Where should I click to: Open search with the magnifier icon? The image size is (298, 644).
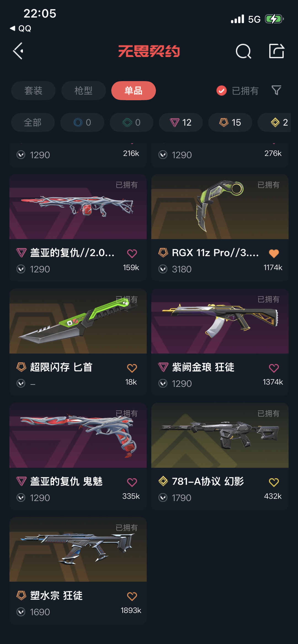tap(243, 51)
